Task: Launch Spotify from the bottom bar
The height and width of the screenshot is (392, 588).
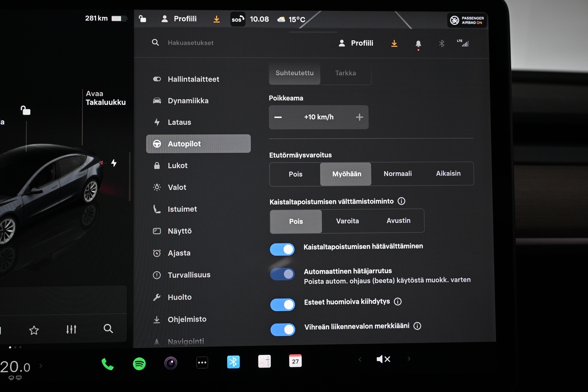Action: (139, 363)
